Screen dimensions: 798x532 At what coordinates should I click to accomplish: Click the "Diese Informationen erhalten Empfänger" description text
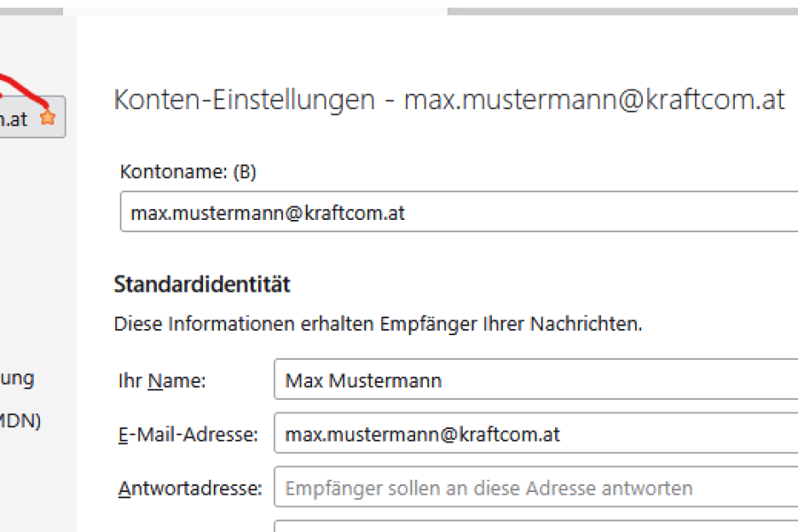tap(378, 324)
